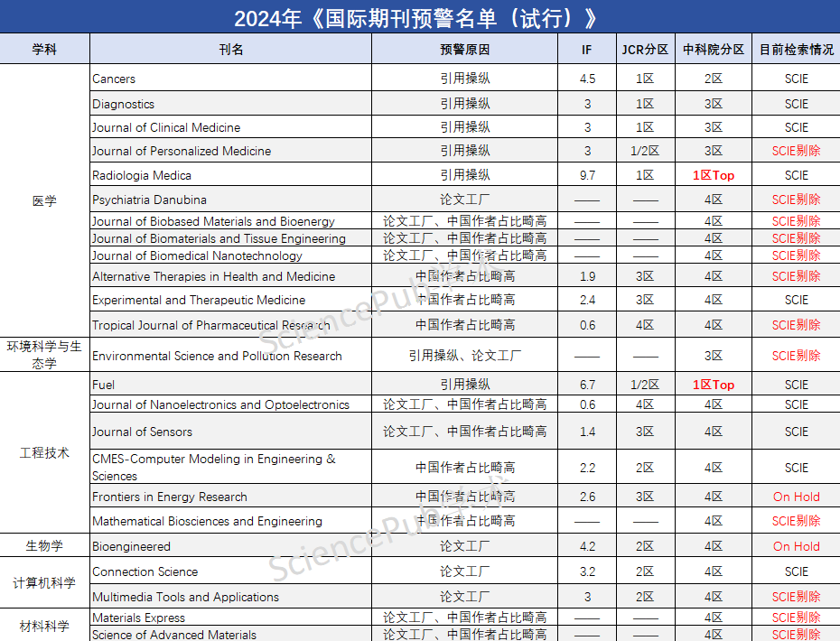840x641 pixels.
Task: Select the 预警原因 column header
Action: click(465, 50)
